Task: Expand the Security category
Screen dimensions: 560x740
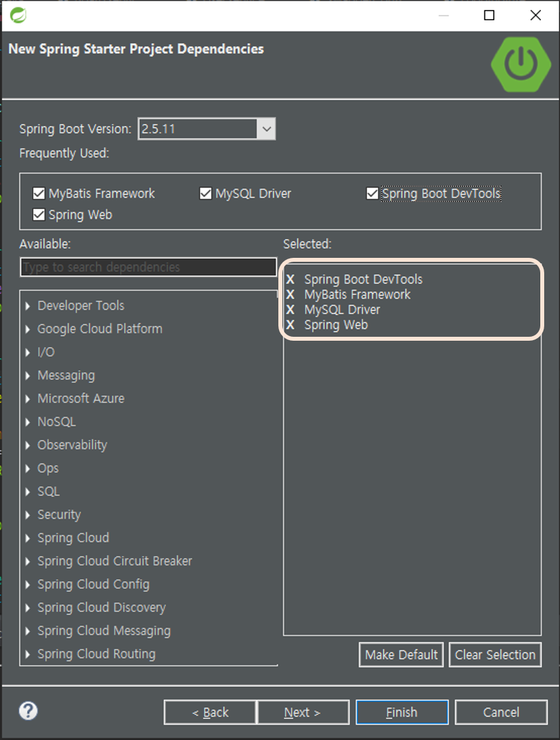Action: coord(28,515)
